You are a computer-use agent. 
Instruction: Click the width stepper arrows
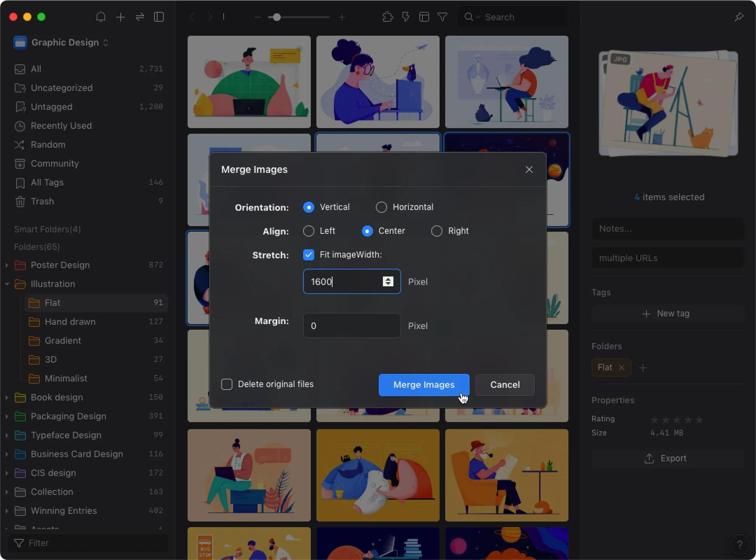coord(388,282)
